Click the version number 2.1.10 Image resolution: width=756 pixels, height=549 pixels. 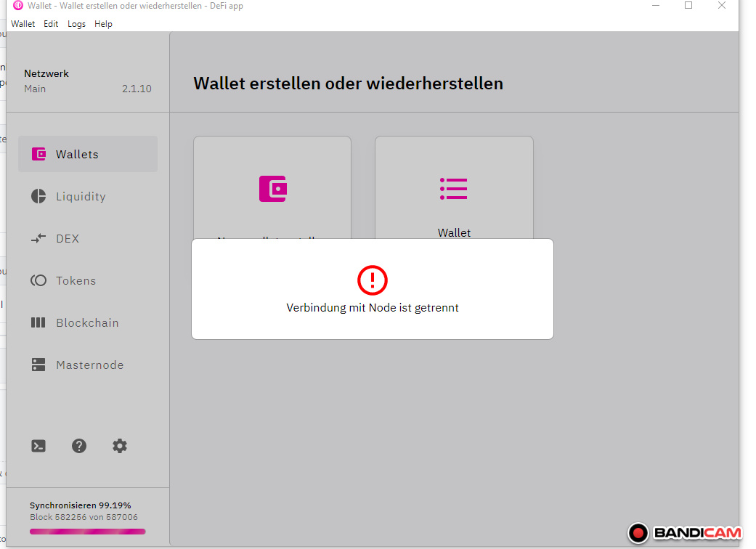coord(137,89)
